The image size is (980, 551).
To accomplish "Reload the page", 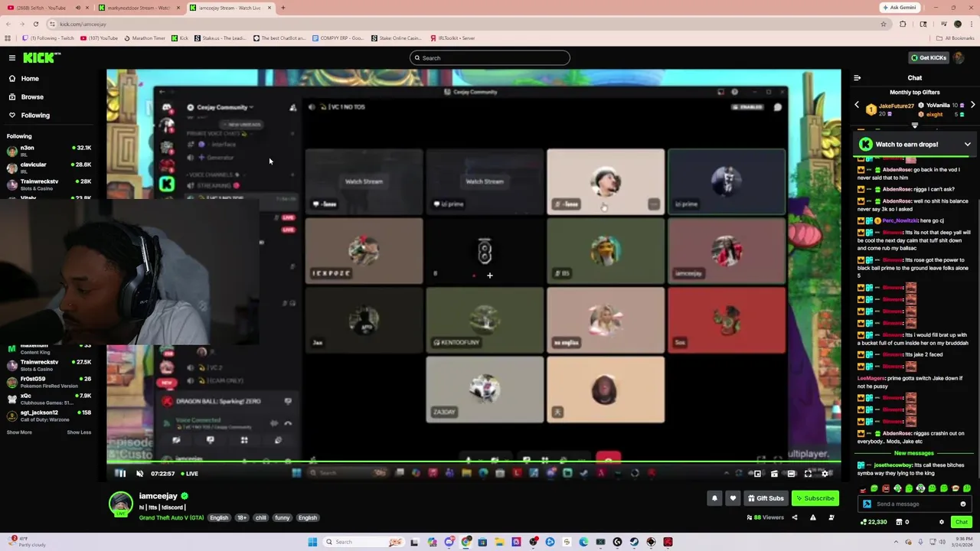I will pos(35,24).
